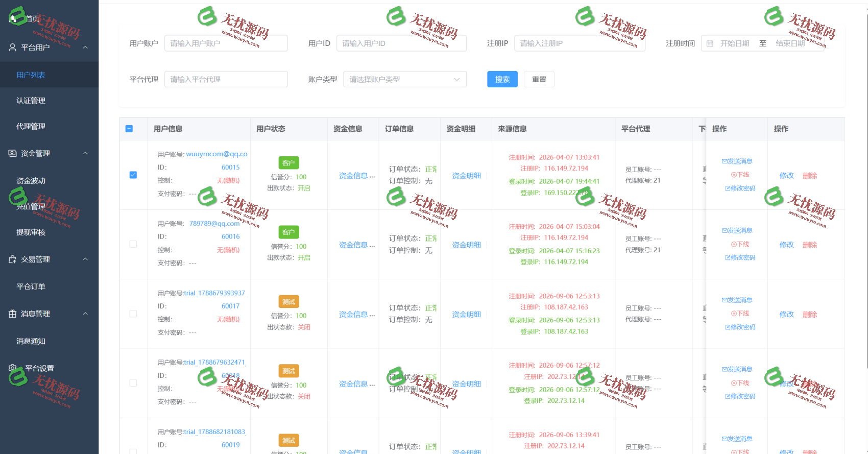This screenshot has height=454, width=868.
Task: Uncheck the row for wuuymcom@qq.com
Action: click(x=133, y=175)
